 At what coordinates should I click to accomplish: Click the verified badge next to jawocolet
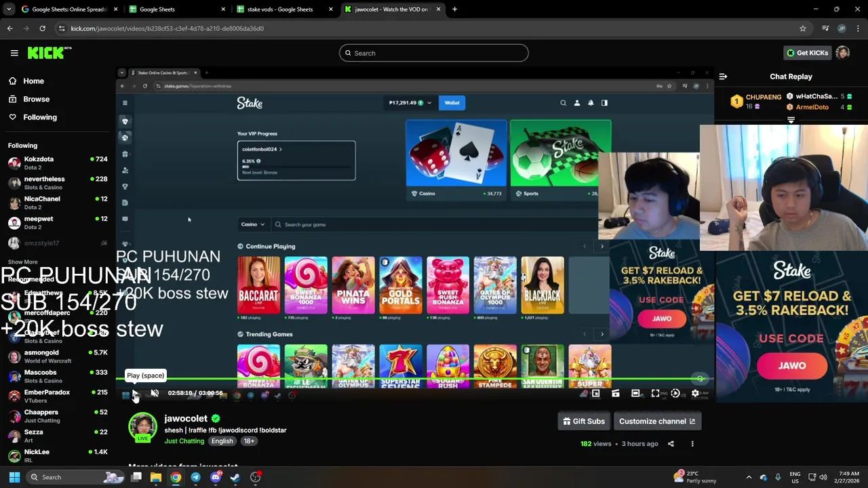[216, 419]
